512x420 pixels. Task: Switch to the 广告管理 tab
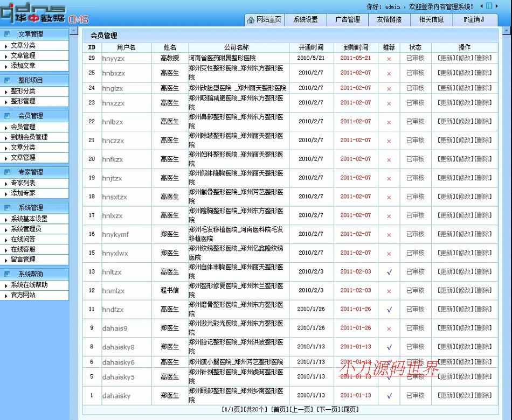coord(348,19)
